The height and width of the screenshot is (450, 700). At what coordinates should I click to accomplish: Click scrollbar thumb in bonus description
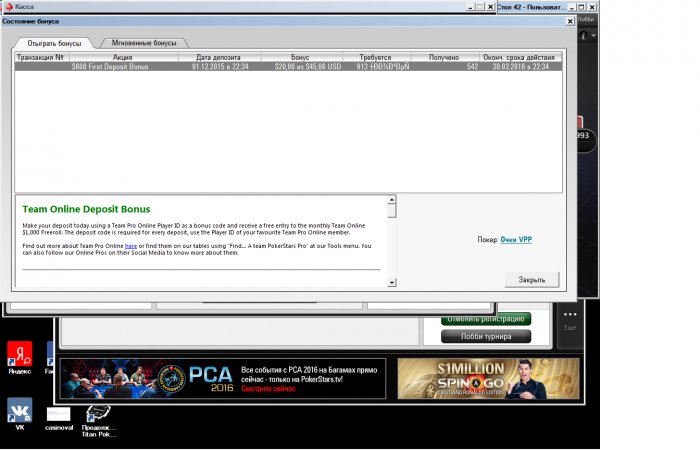point(392,211)
